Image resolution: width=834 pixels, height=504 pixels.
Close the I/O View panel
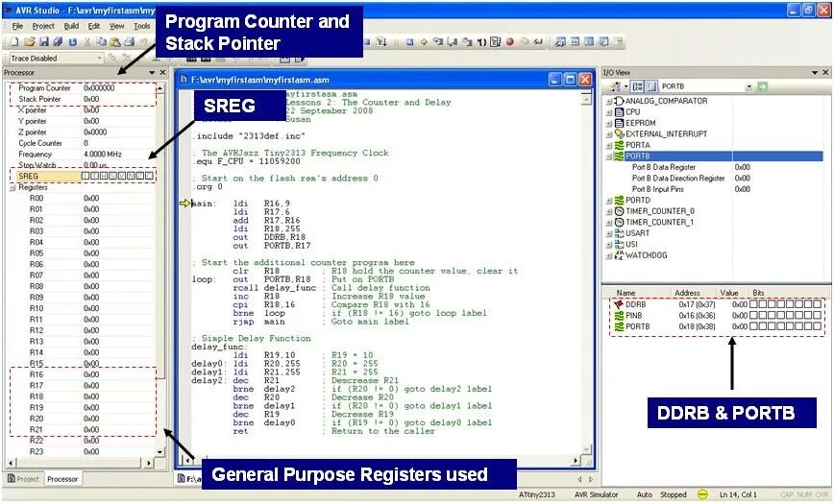coord(825,72)
